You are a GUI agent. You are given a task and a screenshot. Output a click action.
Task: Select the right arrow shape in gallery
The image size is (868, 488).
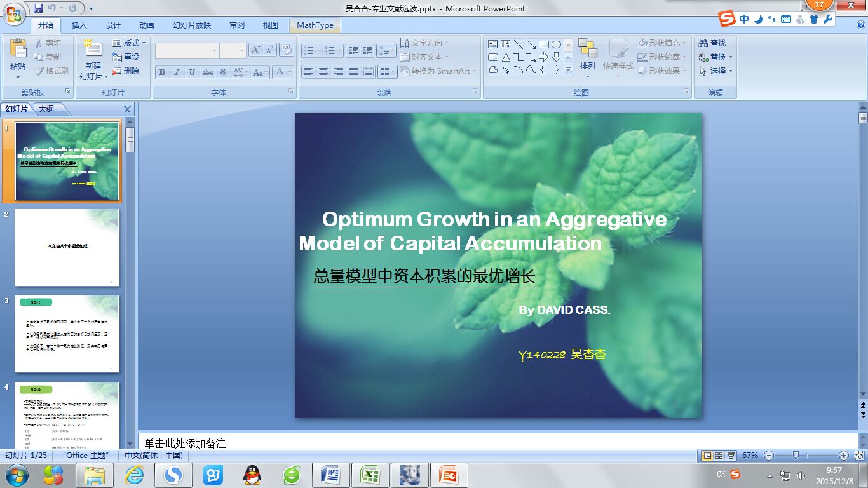tap(543, 57)
